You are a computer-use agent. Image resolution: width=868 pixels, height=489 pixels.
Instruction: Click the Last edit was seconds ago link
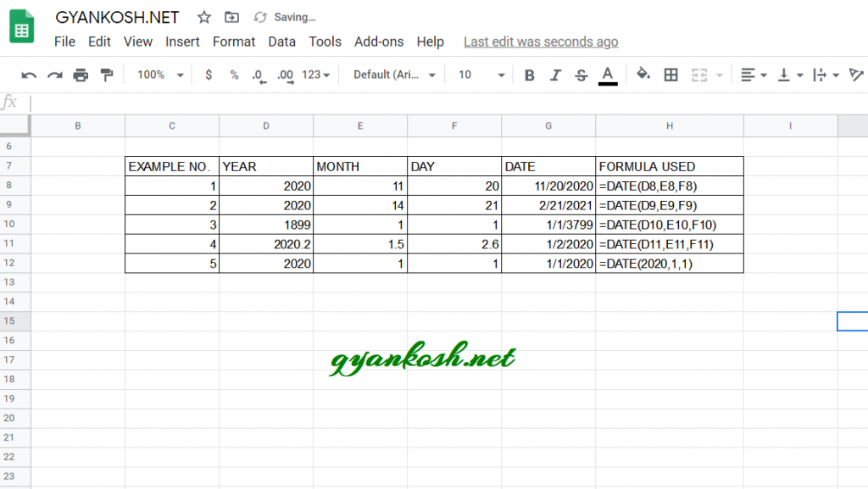tap(540, 41)
